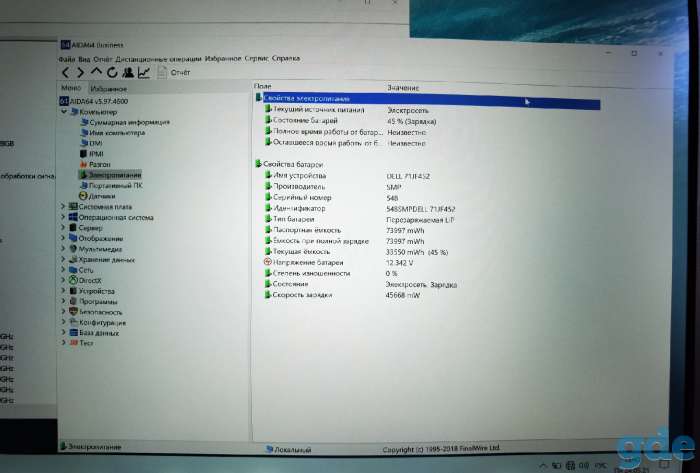Screen dimensions: 700x473
Task: Select the Текущая ёмкость row
Action: click(x=356, y=252)
